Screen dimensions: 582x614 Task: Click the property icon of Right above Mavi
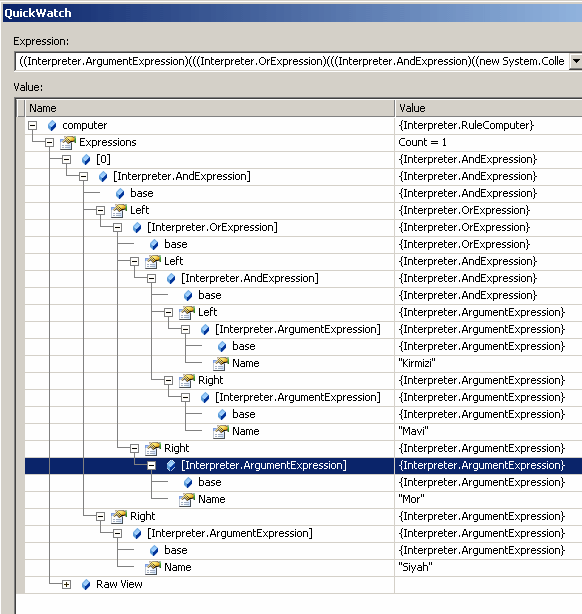[187, 381]
